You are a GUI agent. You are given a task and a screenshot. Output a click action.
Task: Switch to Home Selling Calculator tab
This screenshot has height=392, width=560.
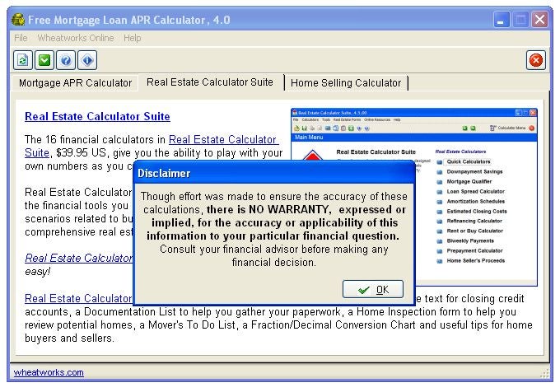coord(346,83)
